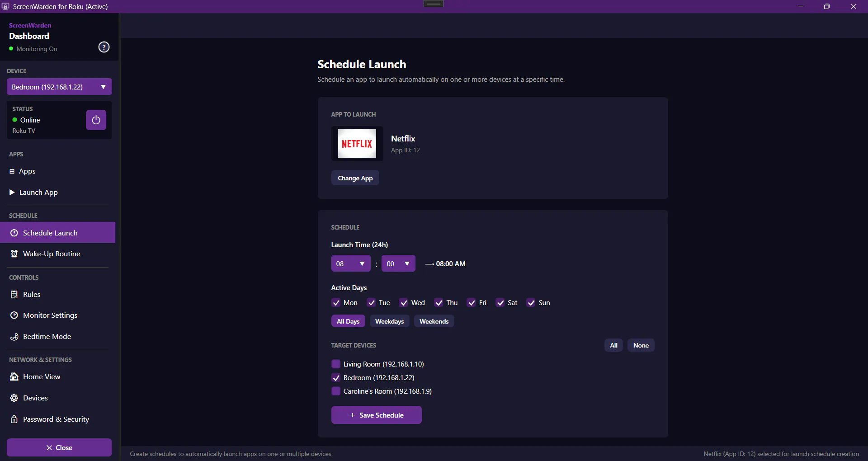Select All target devices
Image resolution: width=868 pixels, height=461 pixels.
coord(613,345)
